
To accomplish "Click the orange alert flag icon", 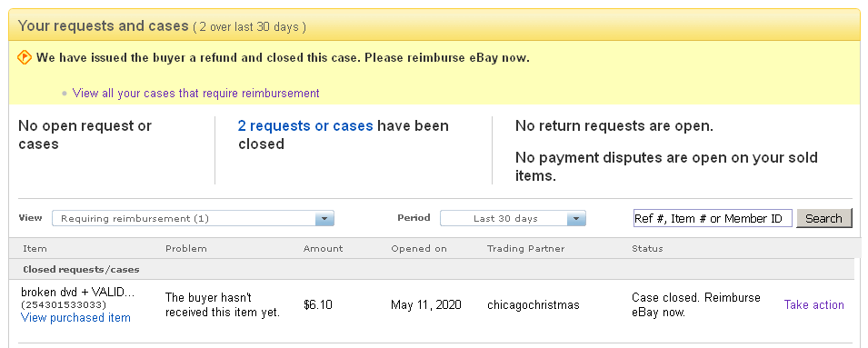I will pos(25,57).
